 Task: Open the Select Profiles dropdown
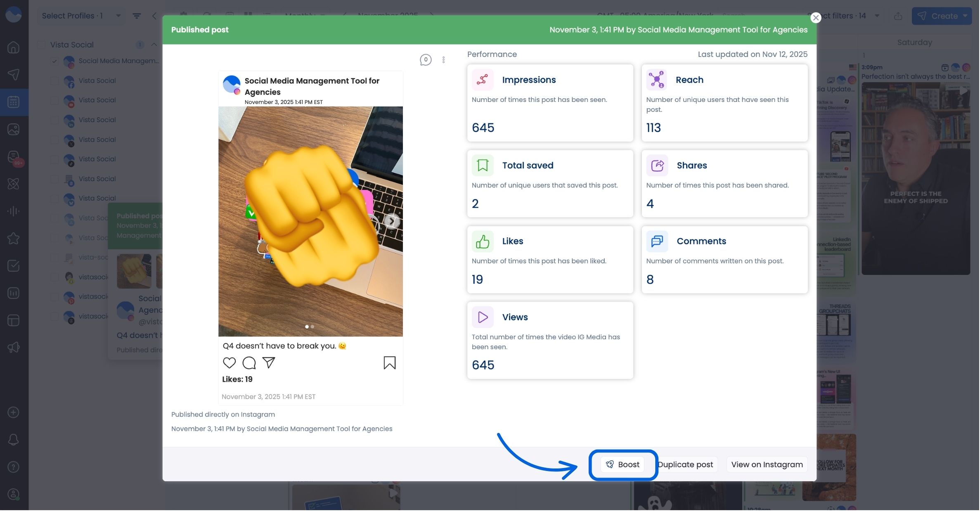tap(81, 16)
